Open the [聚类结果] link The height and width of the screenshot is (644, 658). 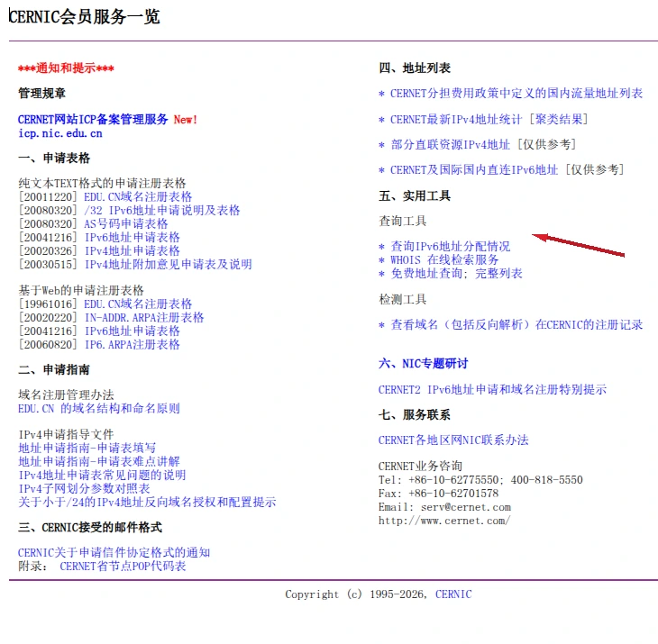559,120
